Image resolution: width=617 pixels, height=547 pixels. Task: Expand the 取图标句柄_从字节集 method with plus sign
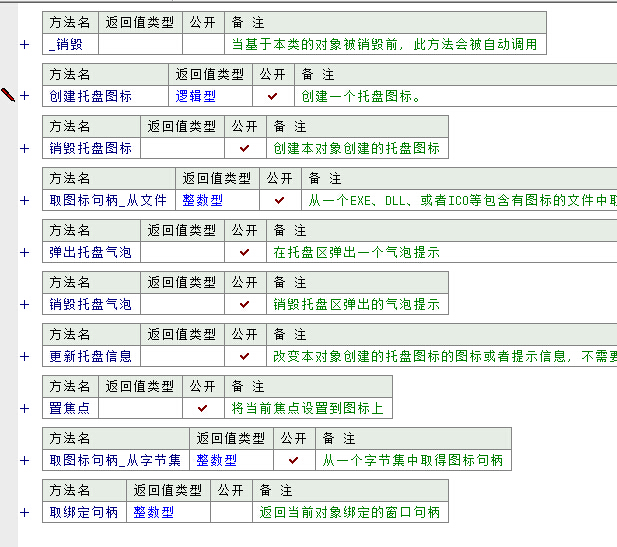(x=24, y=460)
